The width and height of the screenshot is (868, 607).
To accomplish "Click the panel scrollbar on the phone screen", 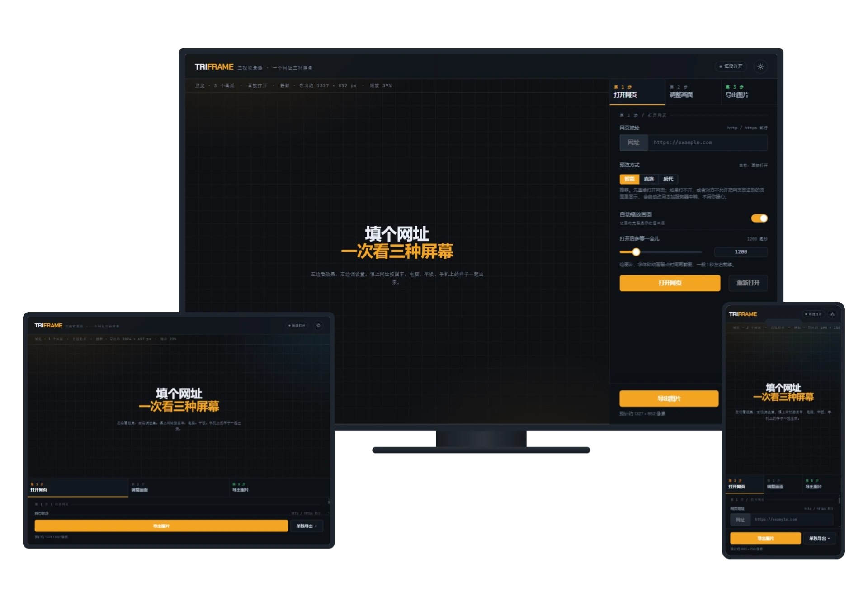I will pyautogui.click(x=840, y=500).
